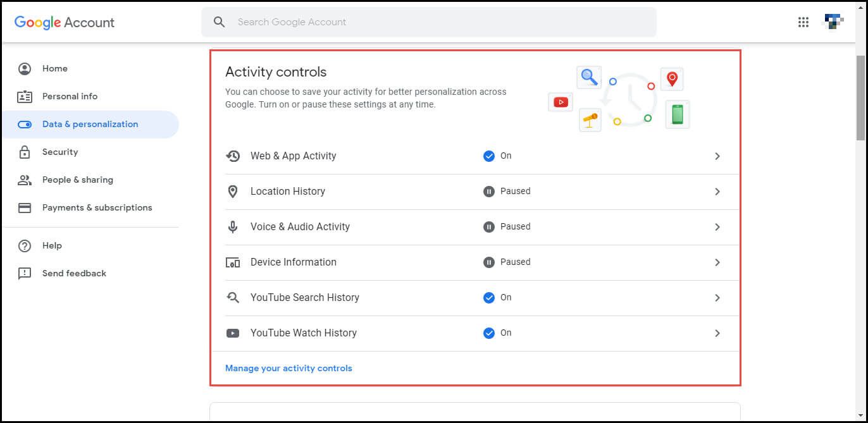Click Manage your activity controls link
The image size is (868, 423).
[288, 368]
